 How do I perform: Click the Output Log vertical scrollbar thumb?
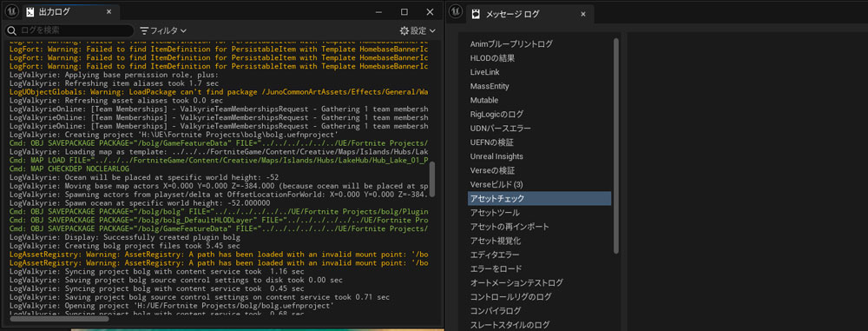click(x=432, y=178)
